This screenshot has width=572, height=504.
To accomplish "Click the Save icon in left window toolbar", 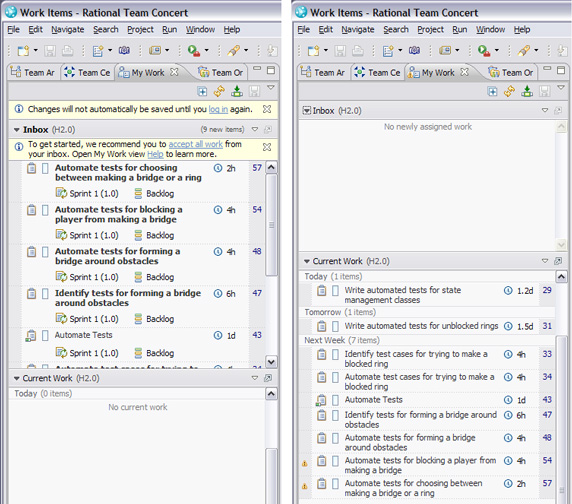I will point(50,50).
